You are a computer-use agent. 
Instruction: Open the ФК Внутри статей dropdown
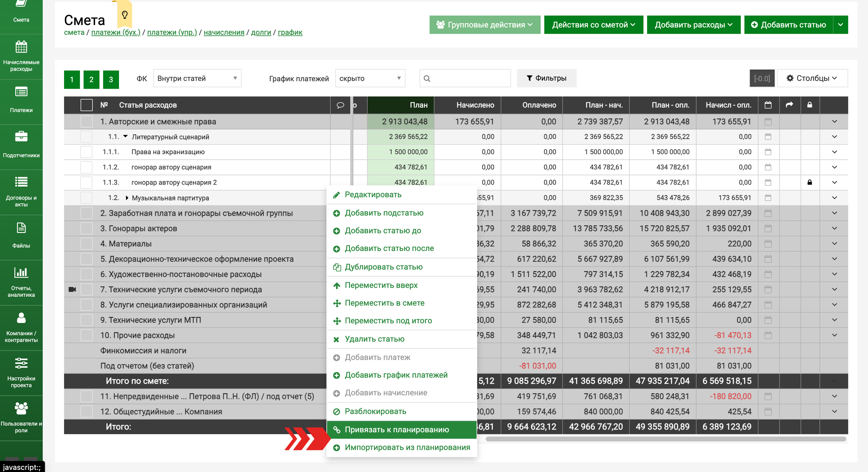coord(197,78)
